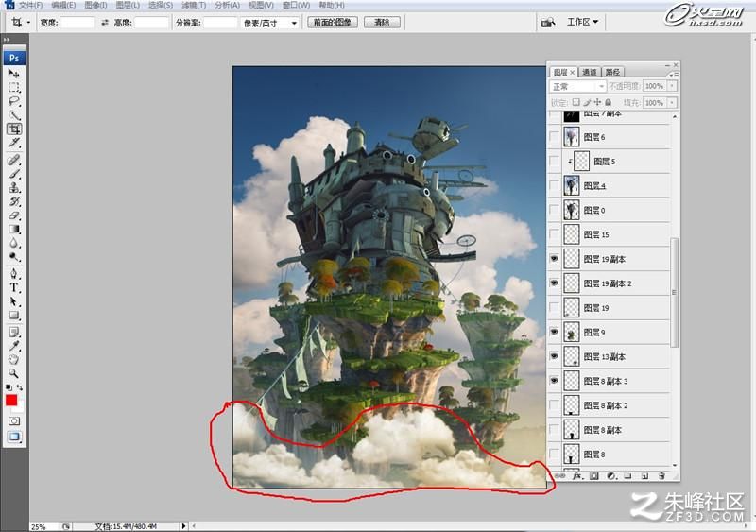Open the Layers panel options menu
This screenshot has height=532, width=756.
pyautogui.click(x=674, y=75)
